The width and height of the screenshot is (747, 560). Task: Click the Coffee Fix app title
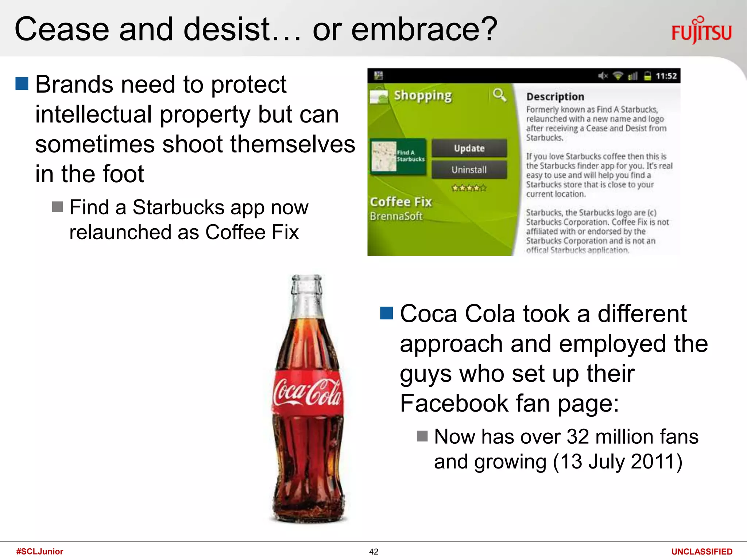tap(401, 202)
